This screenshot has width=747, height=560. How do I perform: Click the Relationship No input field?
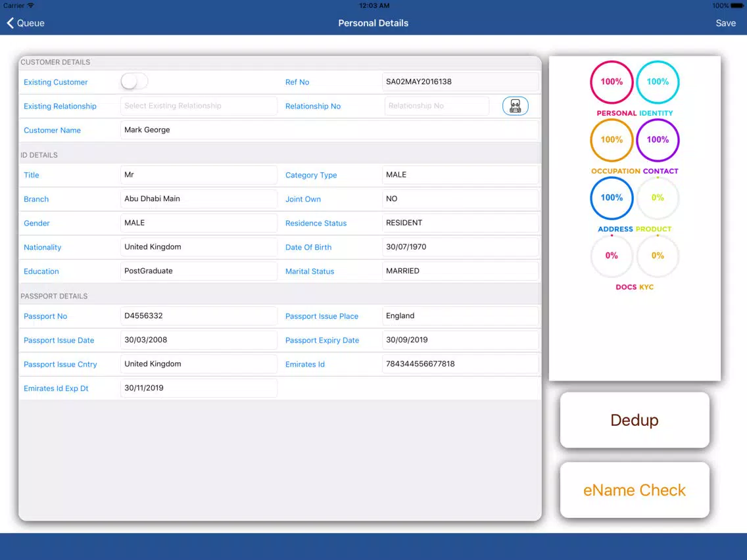tap(437, 106)
